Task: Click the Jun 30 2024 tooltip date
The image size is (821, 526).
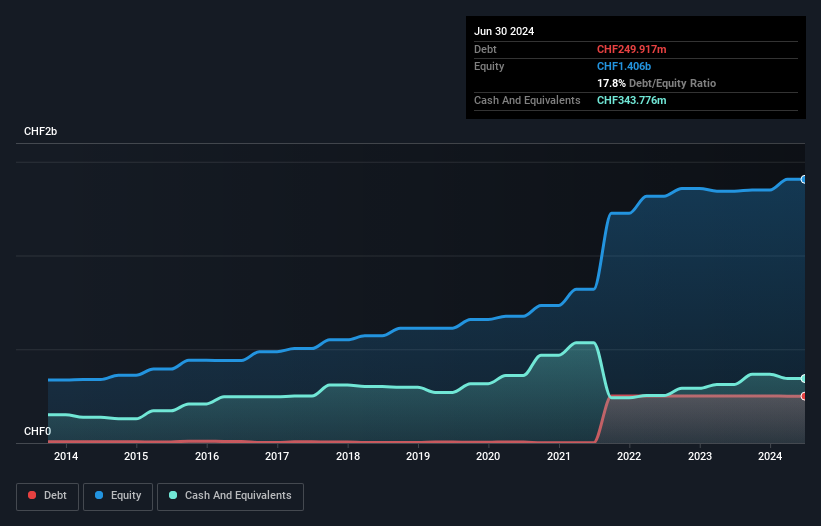Action: pos(504,31)
